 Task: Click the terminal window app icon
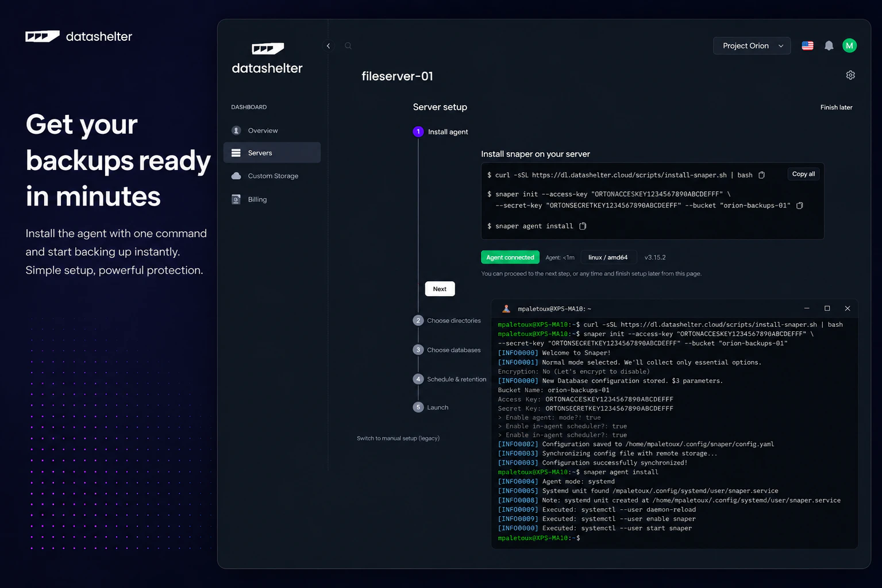(506, 309)
